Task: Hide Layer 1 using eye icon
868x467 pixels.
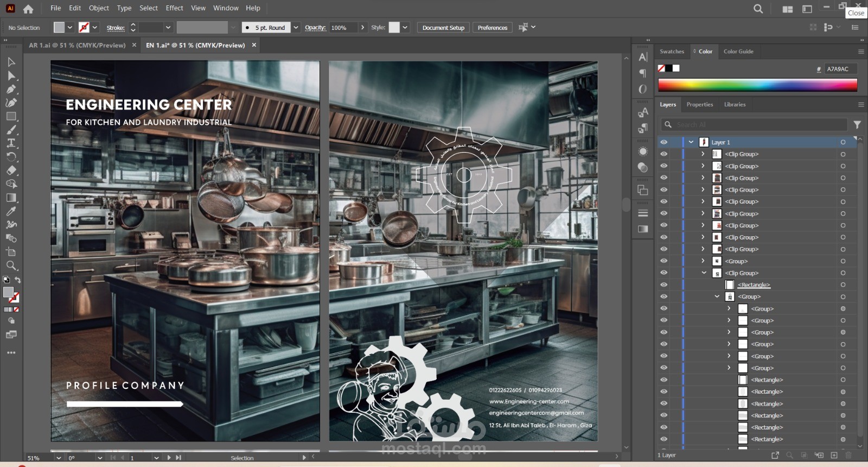Action: (x=663, y=142)
